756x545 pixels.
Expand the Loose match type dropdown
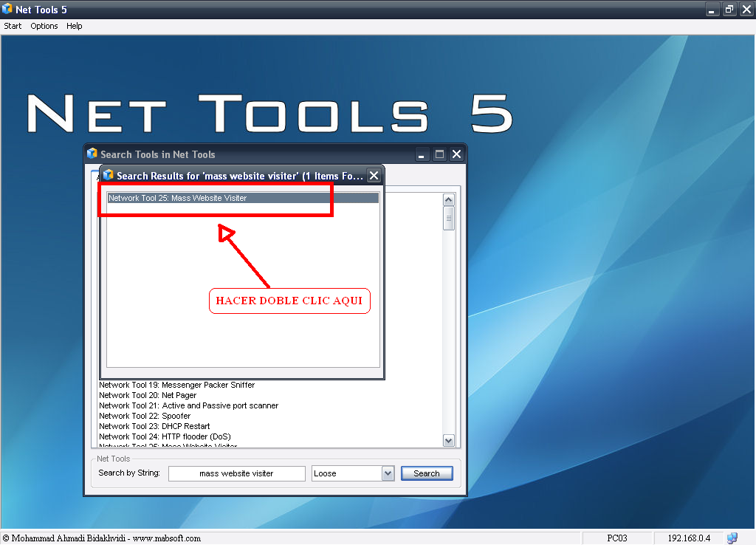388,473
